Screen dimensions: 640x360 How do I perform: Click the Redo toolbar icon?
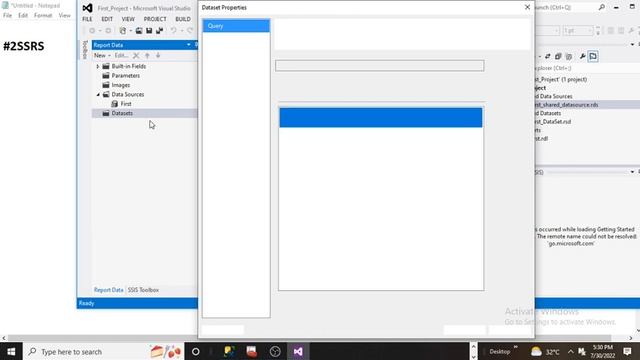point(190,31)
